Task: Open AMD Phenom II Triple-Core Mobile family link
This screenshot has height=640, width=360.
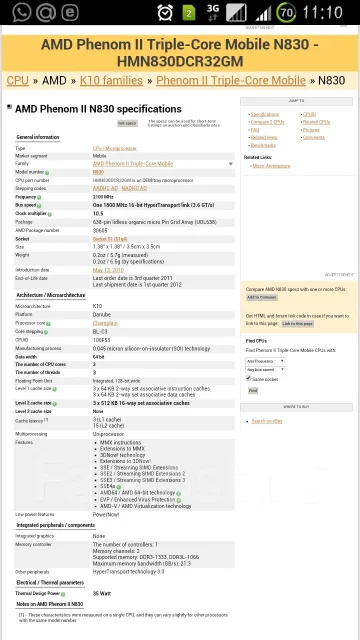Action: point(133,164)
